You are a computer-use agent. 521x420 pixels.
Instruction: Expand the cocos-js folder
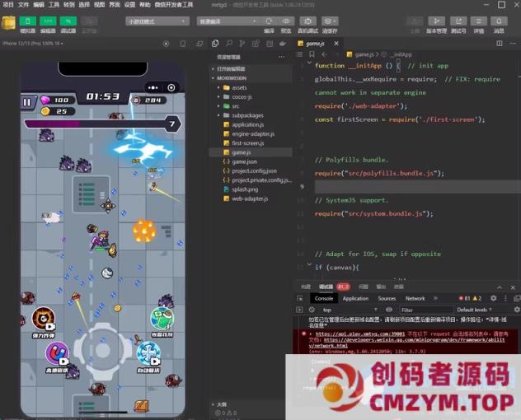(252, 97)
